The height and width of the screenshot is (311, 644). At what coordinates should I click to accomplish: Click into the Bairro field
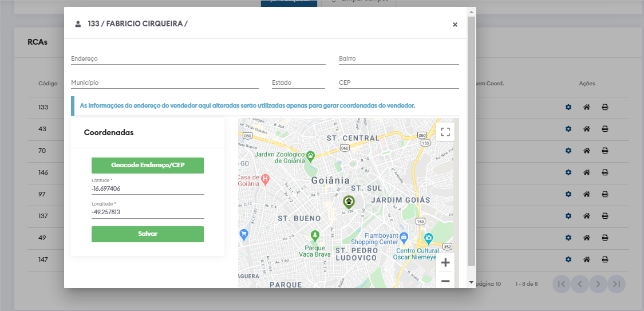click(x=398, y=58)
